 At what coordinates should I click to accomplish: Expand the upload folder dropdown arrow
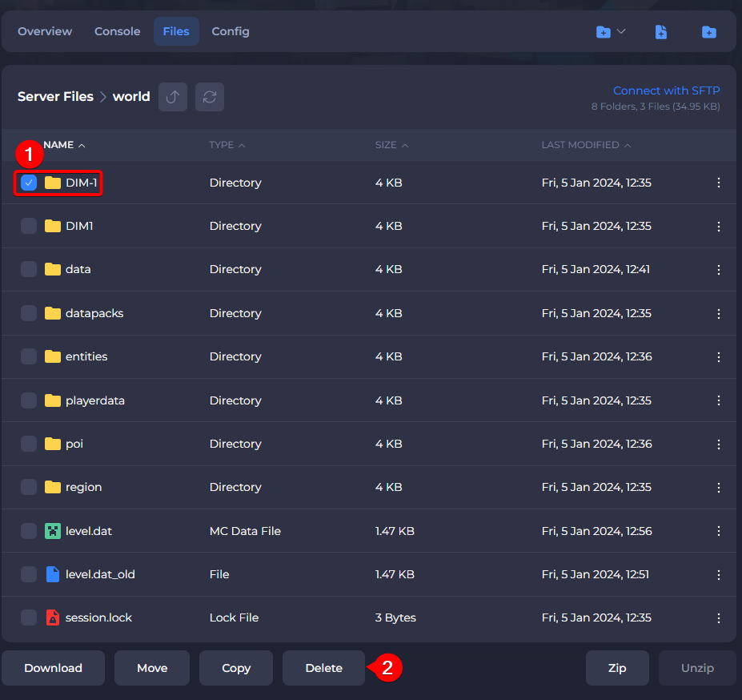point(621,32)
